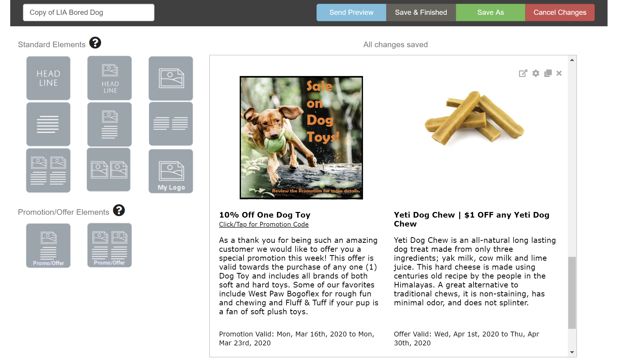Remove the block with the X icon
Image resolution: width=617 pixels, height=364 pixels.
coord(559,73)
